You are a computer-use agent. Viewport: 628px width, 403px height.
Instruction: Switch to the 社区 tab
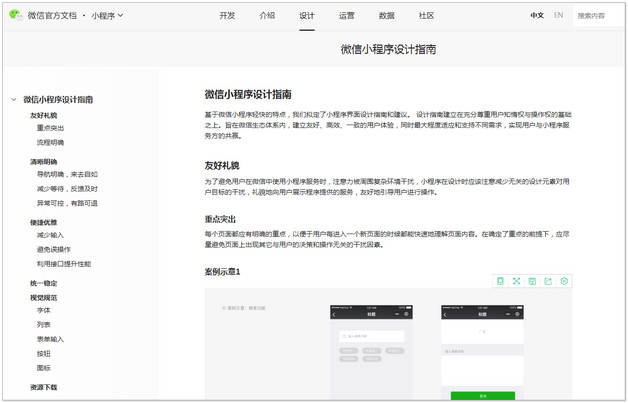point(427,16)
